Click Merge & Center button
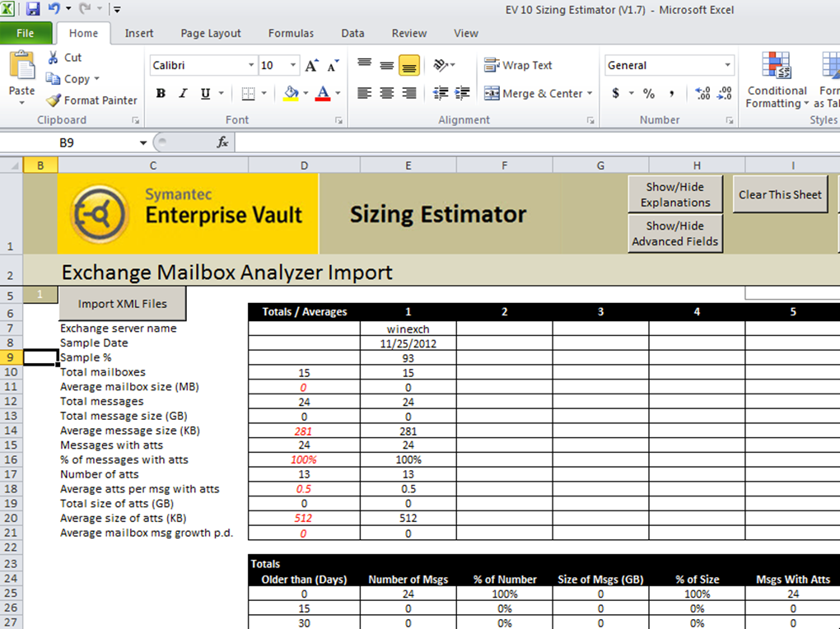Image resolution: width=840 pixels, height=629 pixels. [x=533, y=93]
